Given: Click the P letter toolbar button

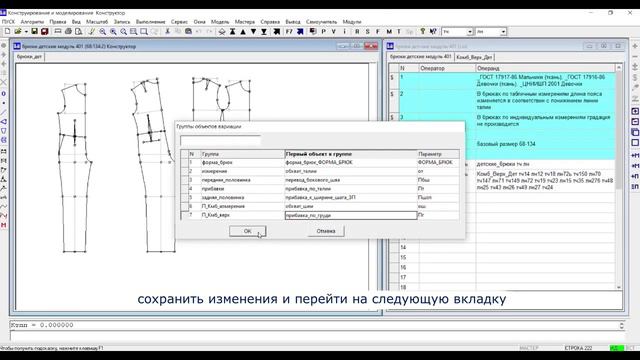Looking at the screenshot, I should (x=324, y=31).
